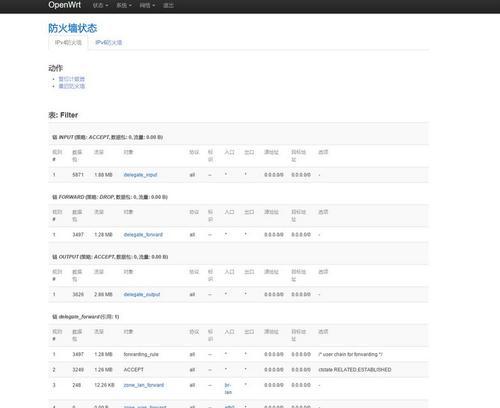Open the delegate_forward chain link
500x408 pixels.
pos(143,235)
